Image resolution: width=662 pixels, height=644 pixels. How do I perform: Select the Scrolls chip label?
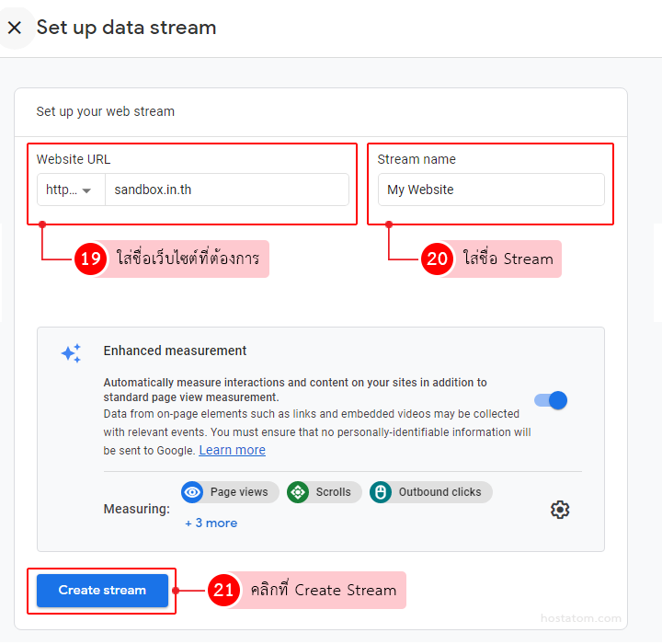[x=333, y=492]
